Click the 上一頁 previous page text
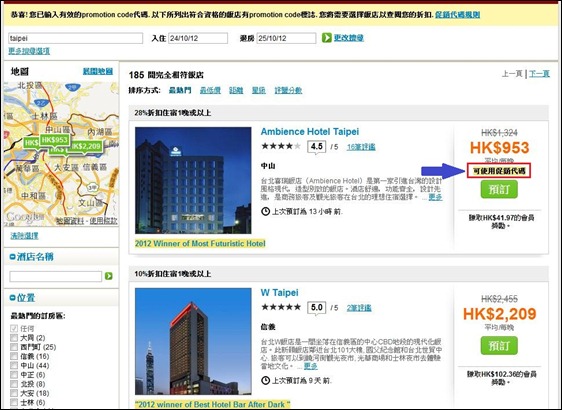The image size is (562, 410). [x=513, y=74]
